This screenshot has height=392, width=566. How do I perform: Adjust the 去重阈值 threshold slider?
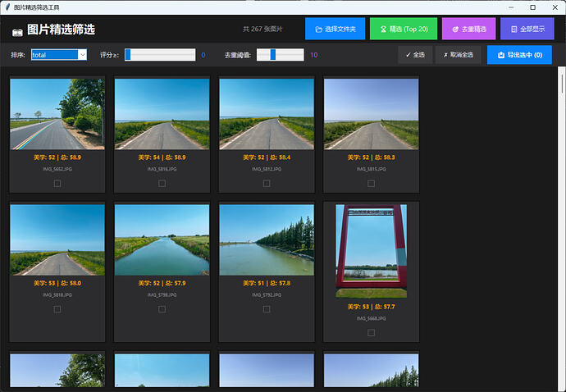[280, 55]
